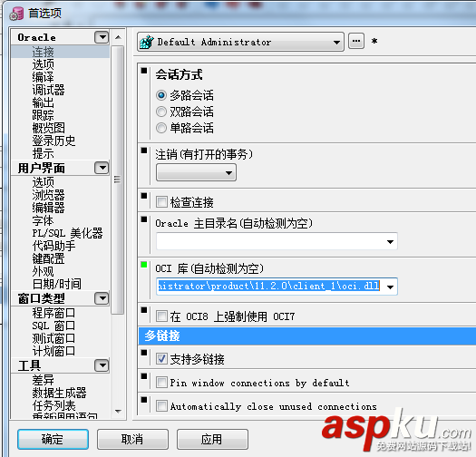
Task: Open the 注销(有打开的事务) dropdown
Action: (x=196, y=172)
